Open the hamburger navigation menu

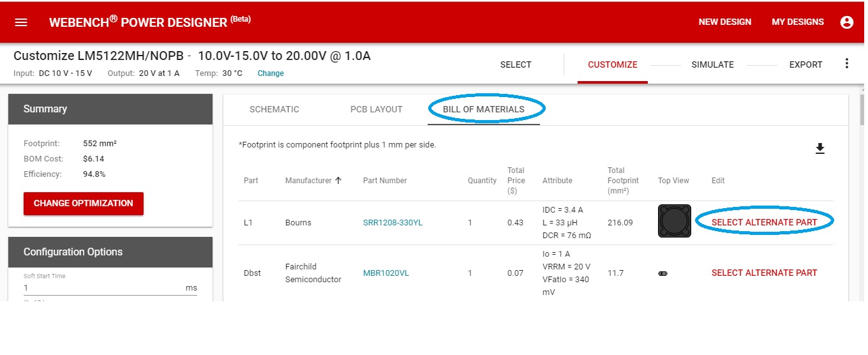click(21, 22)
